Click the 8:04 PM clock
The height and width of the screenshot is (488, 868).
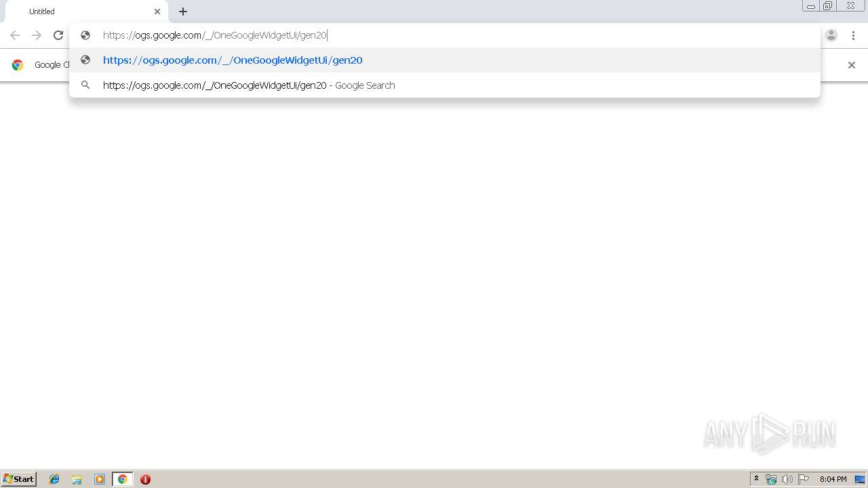pos(833,479)
